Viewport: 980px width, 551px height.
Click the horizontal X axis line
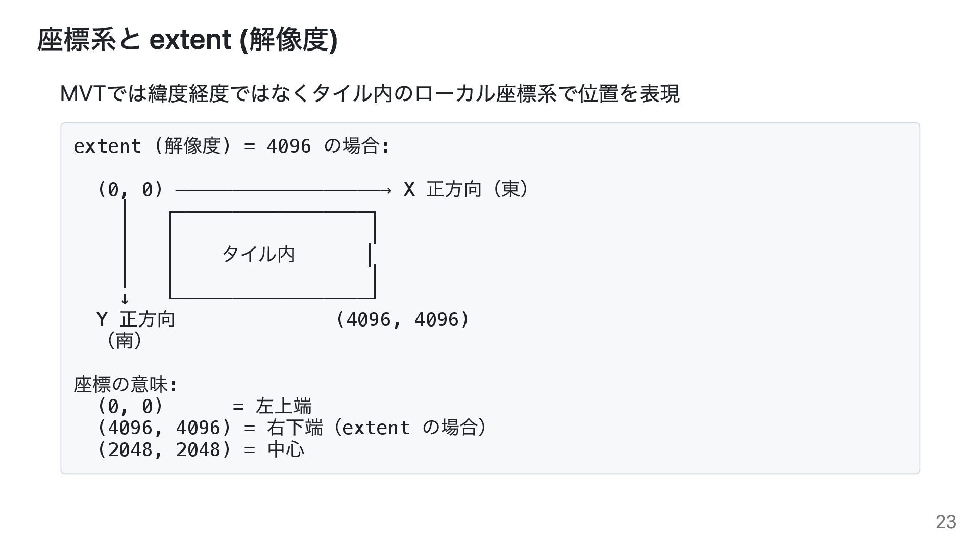coord(281,191)
